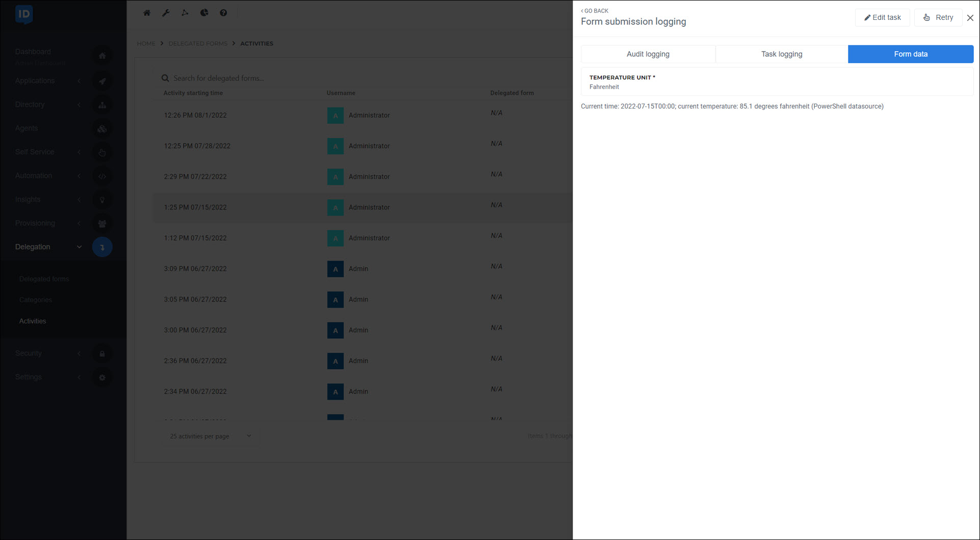This screenshot has height=540, width=980.
Task: Click the pie chart icon in toolbar
Action: pos(204,13)
